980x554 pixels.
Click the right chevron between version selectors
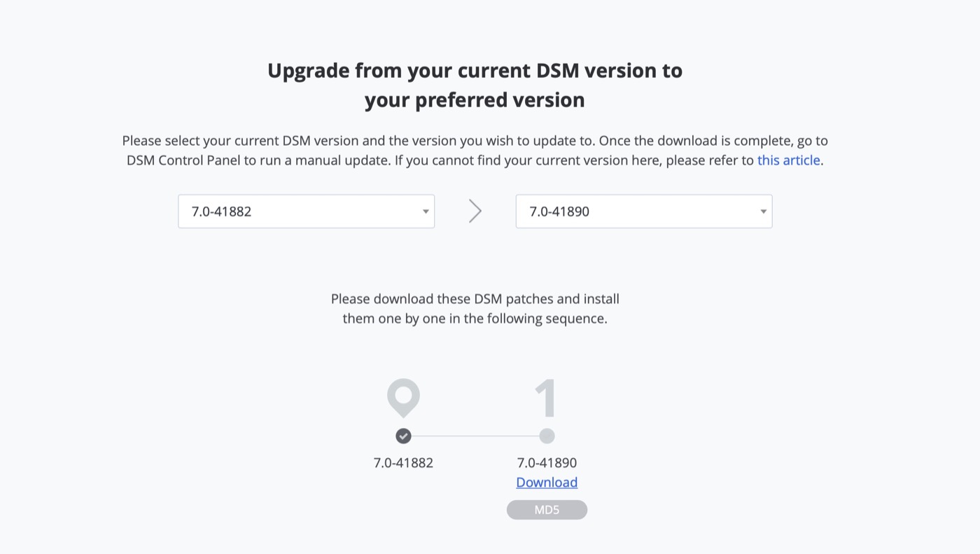pos(475,212)
